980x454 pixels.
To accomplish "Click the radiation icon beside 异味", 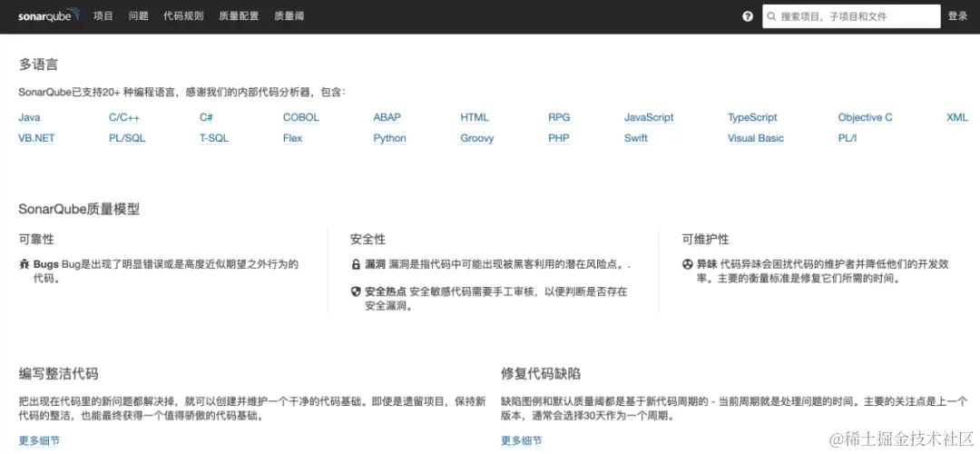I will click(x=688, y=264).
